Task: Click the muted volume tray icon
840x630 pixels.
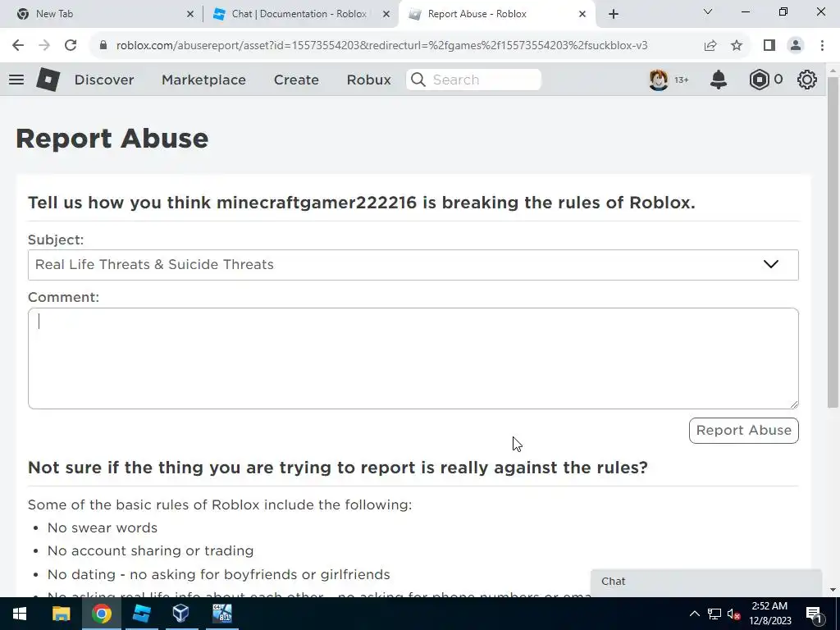Action: click(x=734, y=614)
